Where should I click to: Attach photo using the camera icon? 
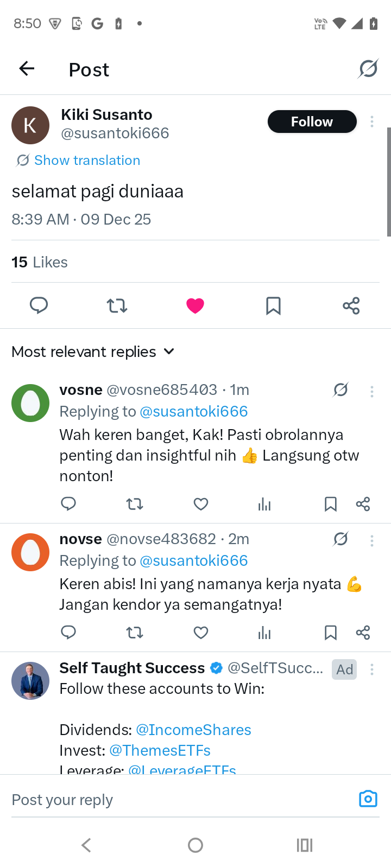pos(368,799)
